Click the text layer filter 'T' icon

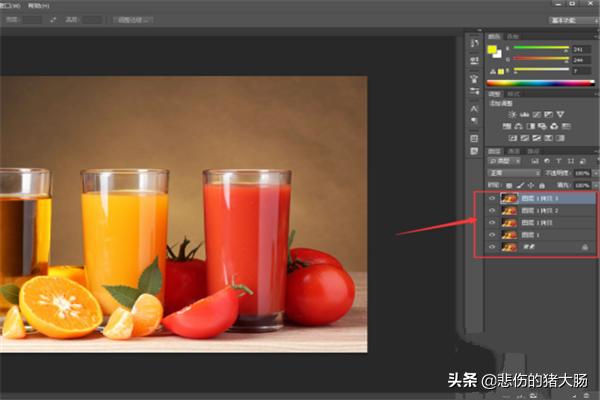[x=561, y=161]
